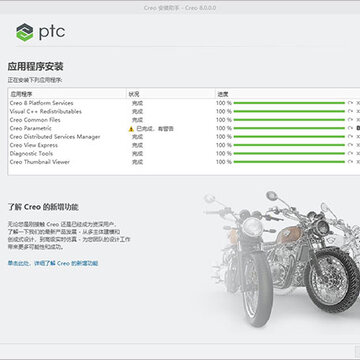Click the Diagnostic Tools progress bar
The width and height of the screenshot is (360, 360).
pyautogui.click(x=289, y=154)
